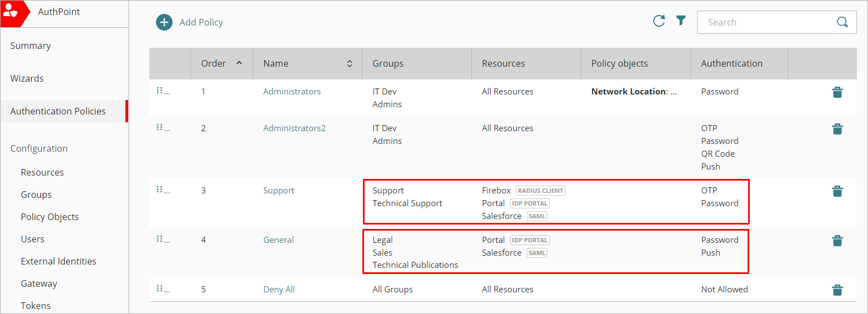This screenshot has height=314, width=868.
Task: Sort by the Order column arrow
Action: [x=239, y=63]
